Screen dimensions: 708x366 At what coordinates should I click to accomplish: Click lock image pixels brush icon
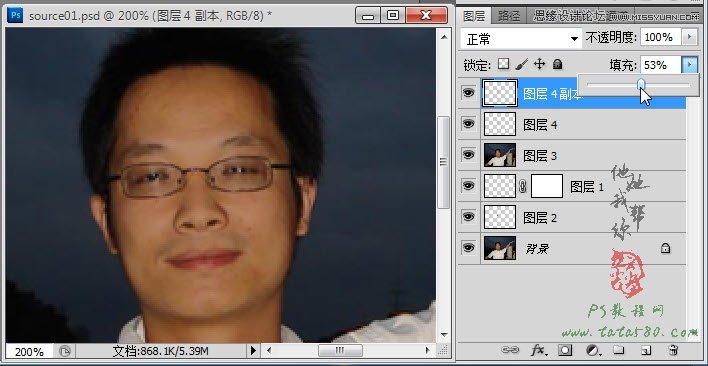521,64
